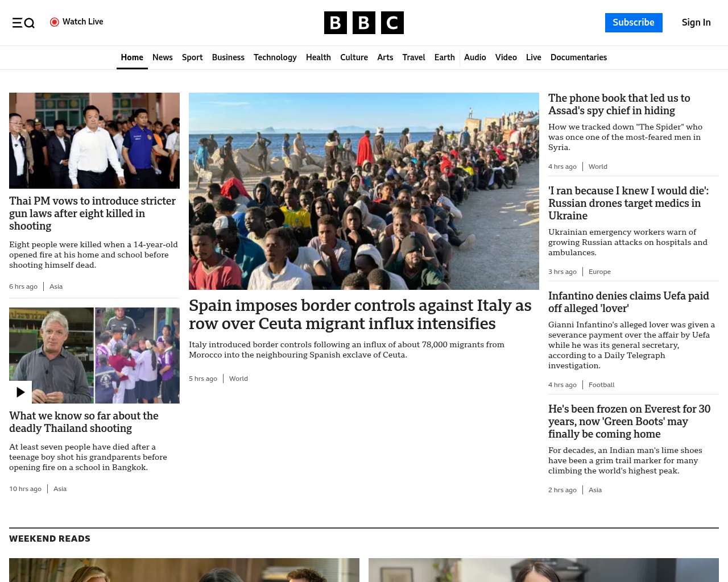728x582 pixels.
Task: Click the Weekend Reads section heading
Action: point(49,539)
